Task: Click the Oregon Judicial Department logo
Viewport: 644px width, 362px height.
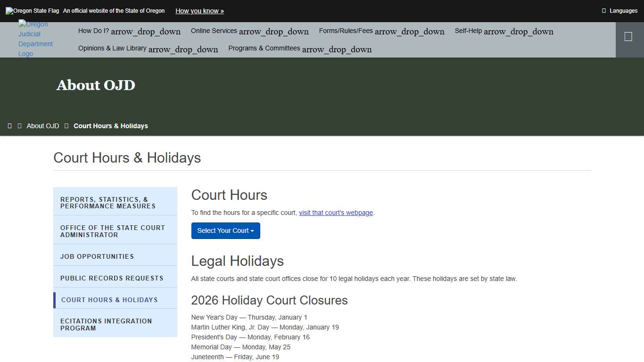Action: (x=35, y=39)
